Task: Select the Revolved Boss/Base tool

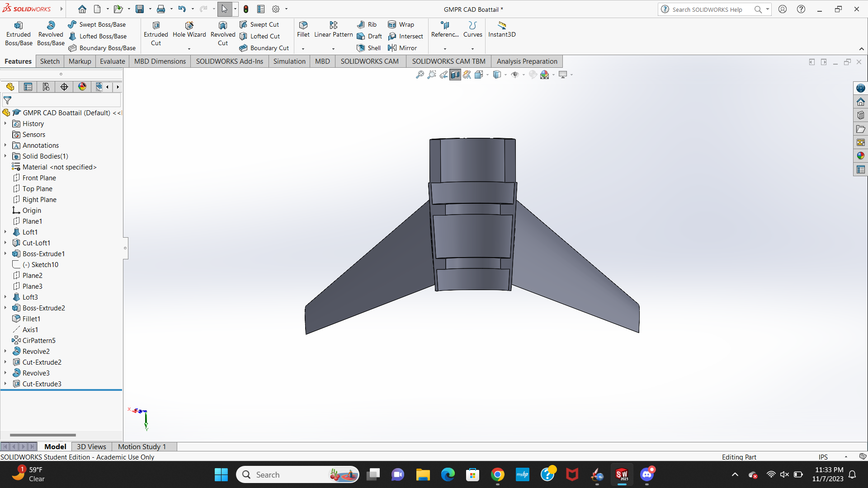Action: coord(51,34)
